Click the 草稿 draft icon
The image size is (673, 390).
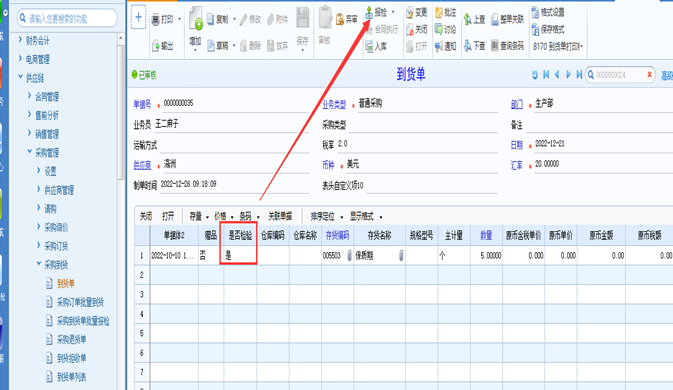(x=211, y=45)
